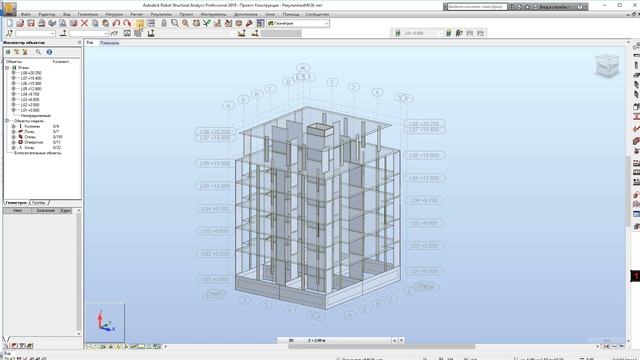The image size is (640, 360).
Task: Click the Paste icon in toolbar
Action: point(105,23)
